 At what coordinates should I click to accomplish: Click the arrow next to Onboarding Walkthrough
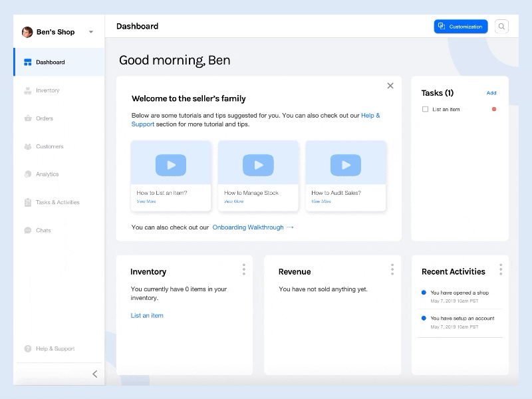point(290,227)
